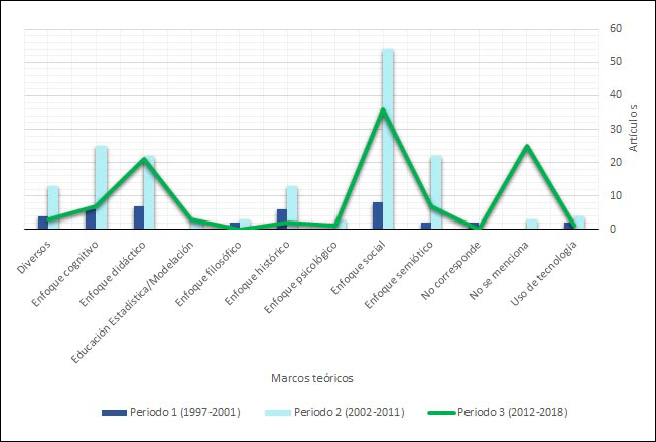This screenshot has height=442, width=656.
Task: Select the tallest light blue Enfoque social bar
Action: (388, 139)
